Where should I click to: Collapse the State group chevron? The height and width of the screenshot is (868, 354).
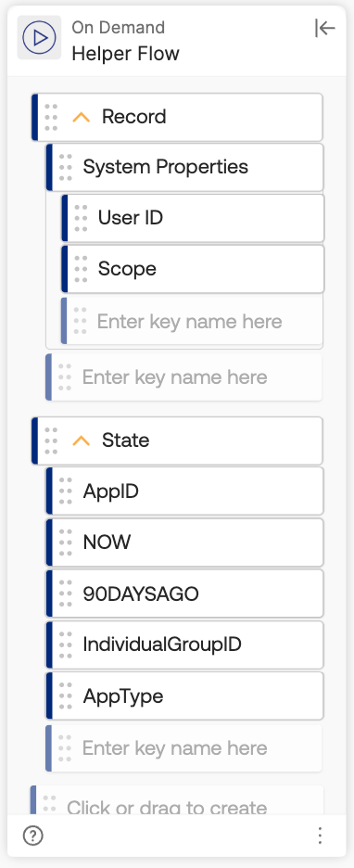pyautogui.click(x=82, y=440)
